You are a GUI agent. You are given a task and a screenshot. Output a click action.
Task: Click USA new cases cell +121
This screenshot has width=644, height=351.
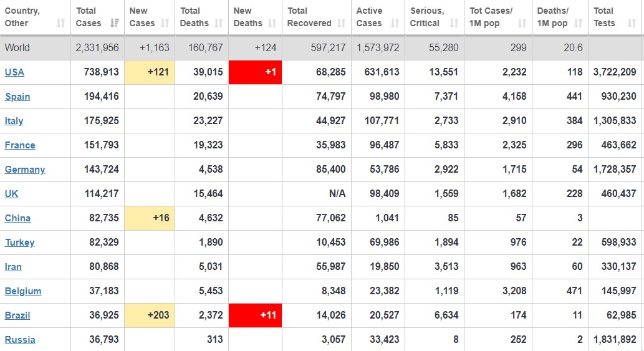click(150, 72)
